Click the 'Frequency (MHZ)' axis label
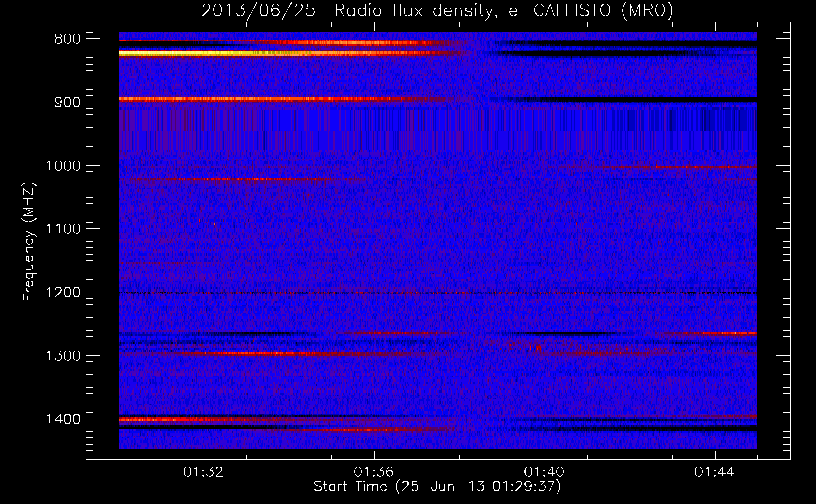816x504 pixels. [x=29, y=242]
